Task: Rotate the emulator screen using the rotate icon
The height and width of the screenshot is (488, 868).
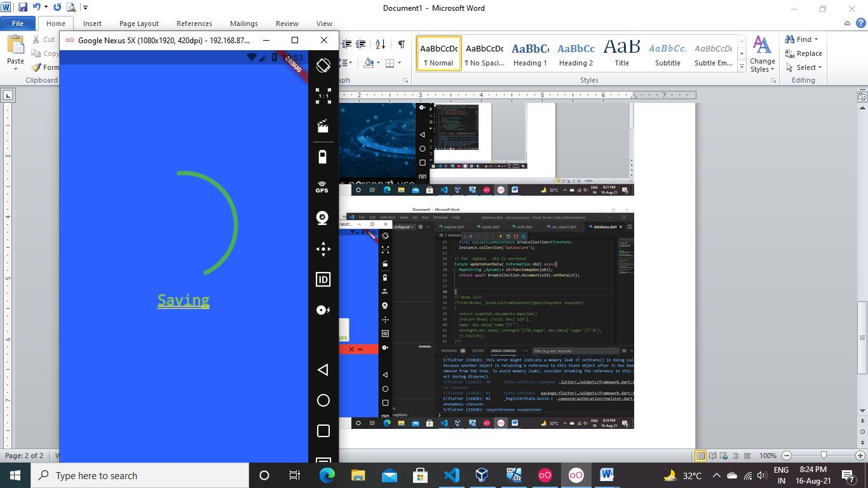Action: tap(323, 64)
